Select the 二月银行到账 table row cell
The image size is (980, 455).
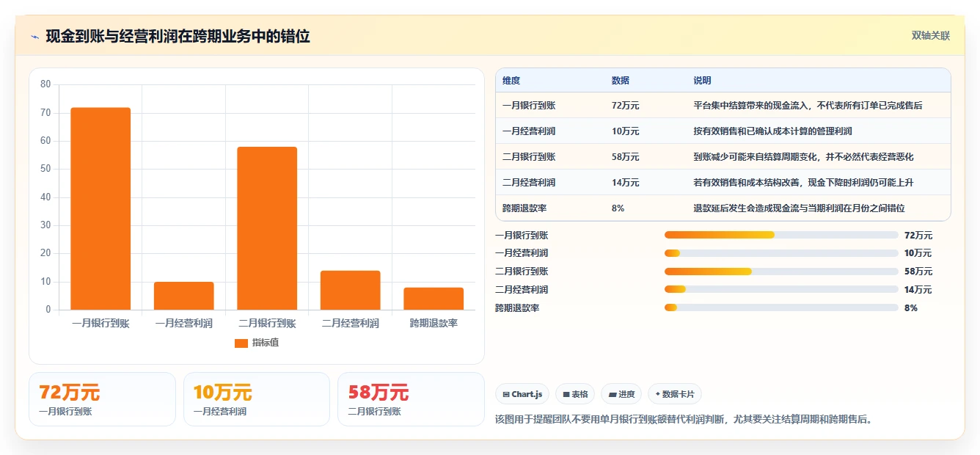529,157
